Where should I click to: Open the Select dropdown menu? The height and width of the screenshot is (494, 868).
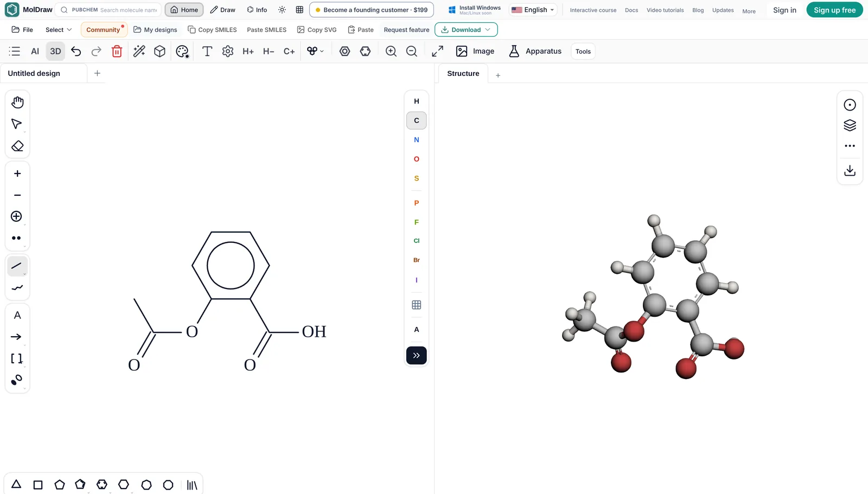click(x=59, y=30)
